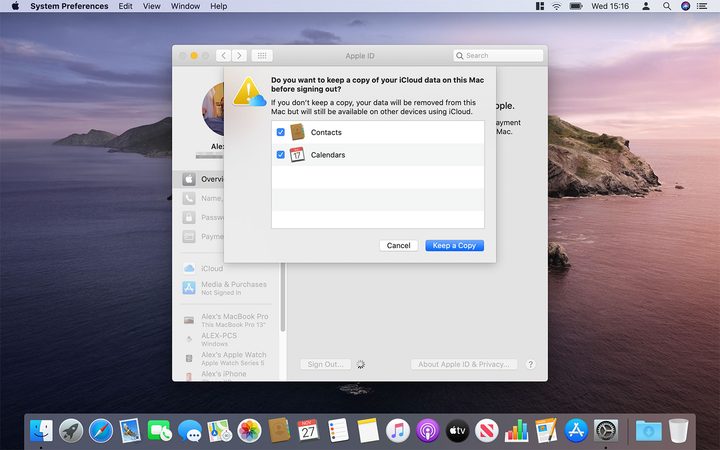
Task: Open Finder from the Dock
Action: click(41, 431)
